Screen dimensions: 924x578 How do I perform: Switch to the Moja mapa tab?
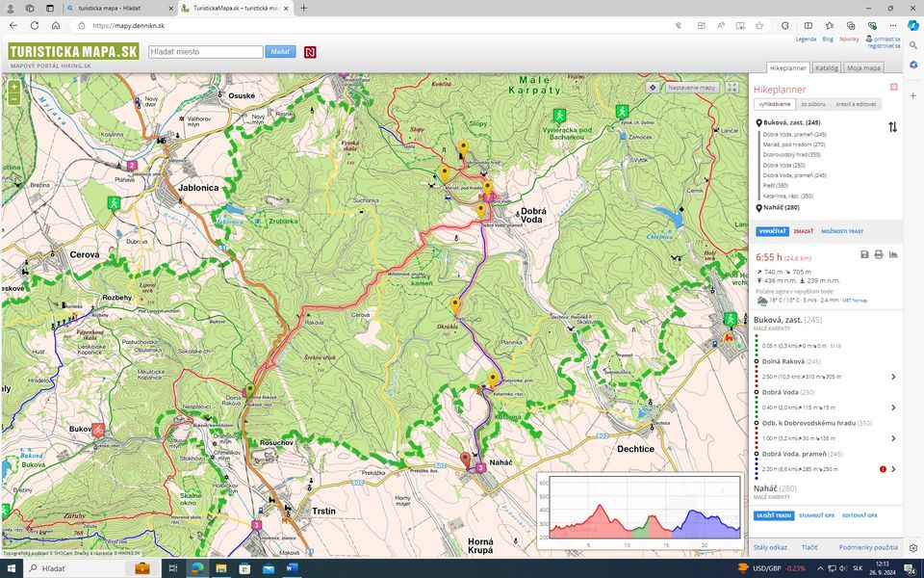(863, 67)
